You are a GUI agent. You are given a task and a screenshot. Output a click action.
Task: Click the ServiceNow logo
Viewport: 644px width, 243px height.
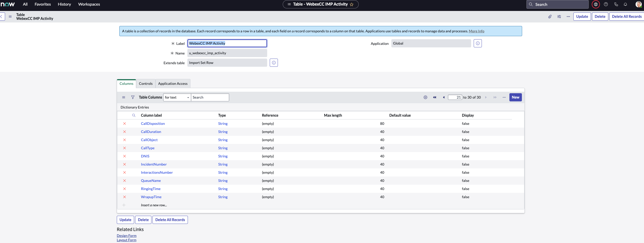pyautogui.click(x=8, y=4)
